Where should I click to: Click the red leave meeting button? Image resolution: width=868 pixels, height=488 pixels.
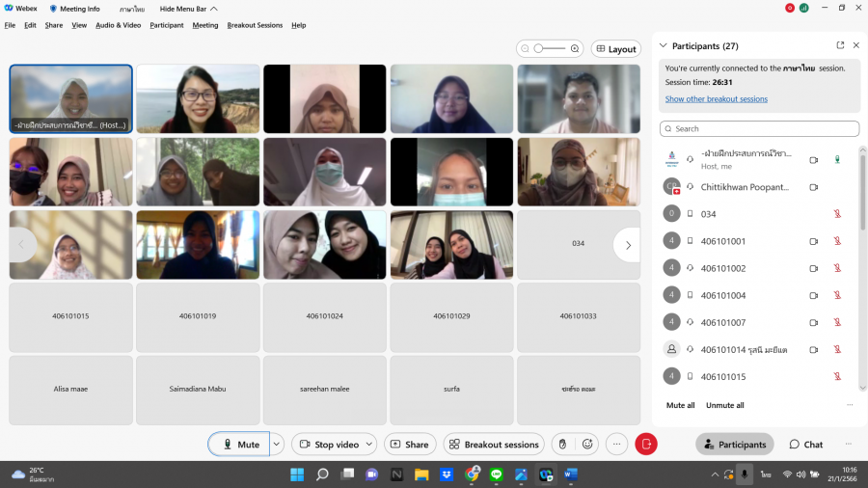click(646, 445)
